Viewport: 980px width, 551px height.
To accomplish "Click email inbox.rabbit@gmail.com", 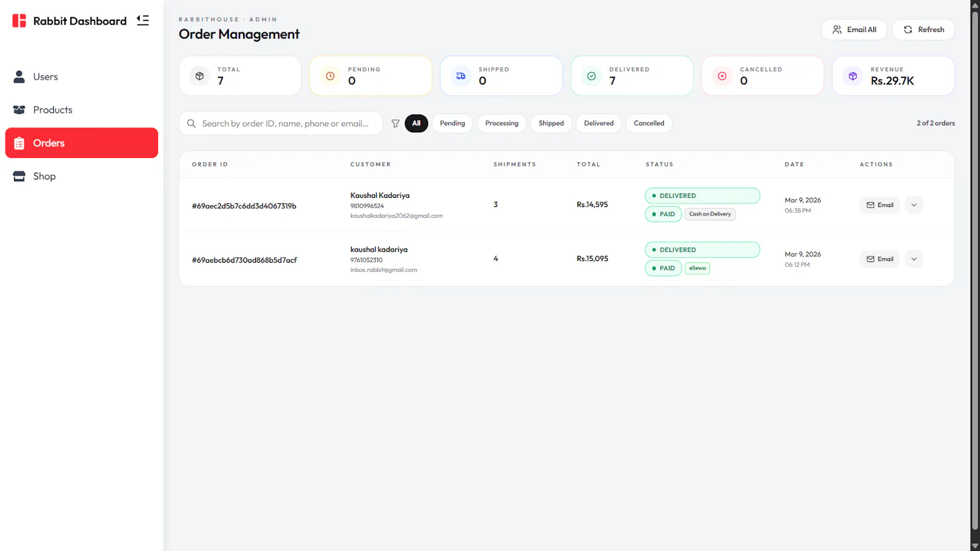I will [x=383, y=270].
